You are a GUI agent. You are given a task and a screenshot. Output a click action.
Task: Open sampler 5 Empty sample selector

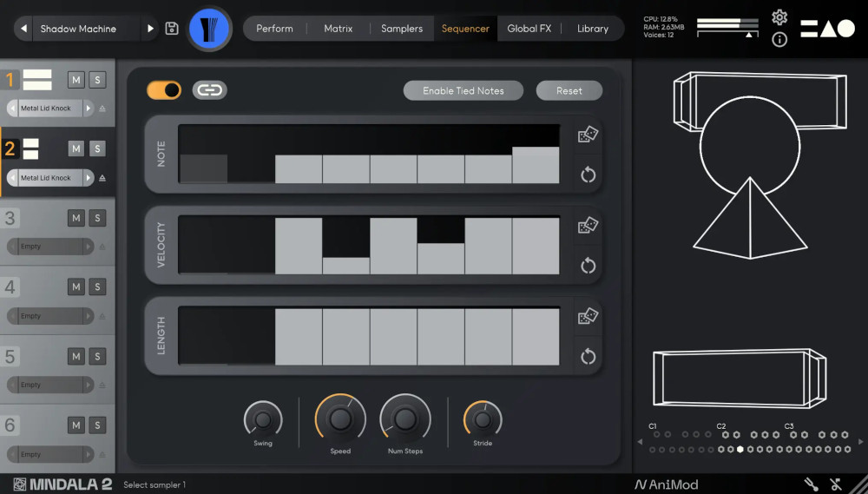(49, 385)
